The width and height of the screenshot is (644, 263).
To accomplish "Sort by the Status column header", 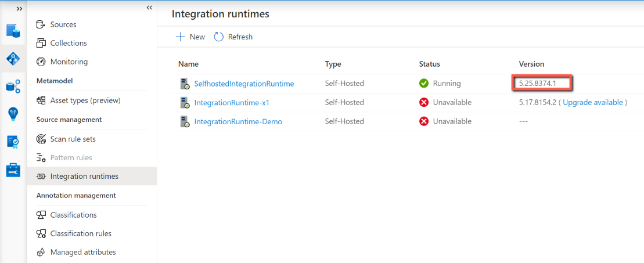I will tap(430, 64).
